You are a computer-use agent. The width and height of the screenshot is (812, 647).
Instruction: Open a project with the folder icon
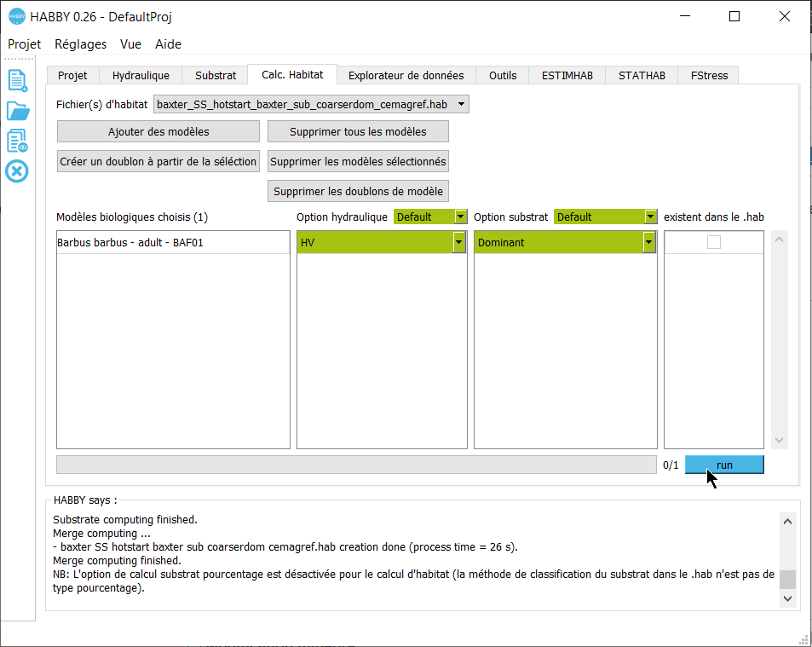click(x=17, y=111)
